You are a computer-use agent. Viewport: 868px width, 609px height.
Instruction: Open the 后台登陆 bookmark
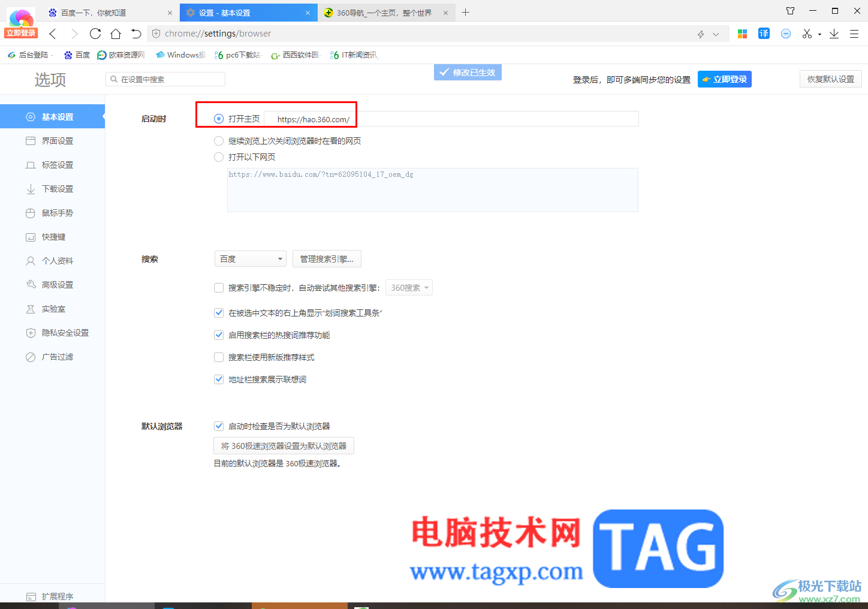(29, 55)
